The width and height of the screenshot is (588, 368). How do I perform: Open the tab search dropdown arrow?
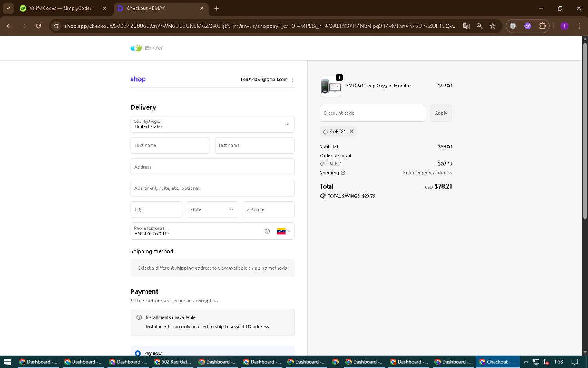(x=8, y=8)
